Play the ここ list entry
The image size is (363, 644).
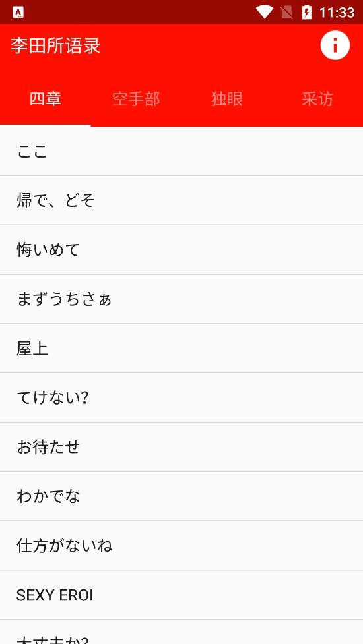tap(181, 151)
